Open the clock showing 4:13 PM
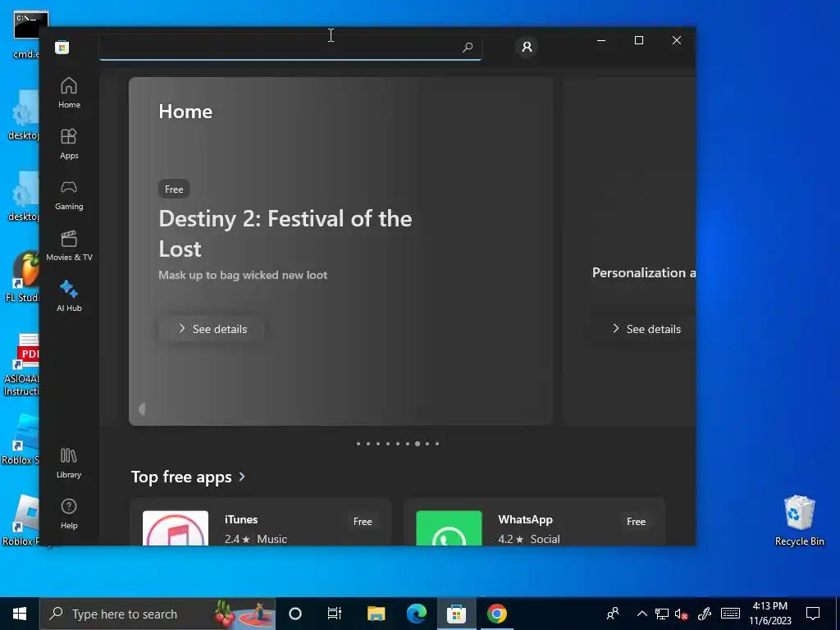This screenshot has width=840, height=630. coord(770,614)
